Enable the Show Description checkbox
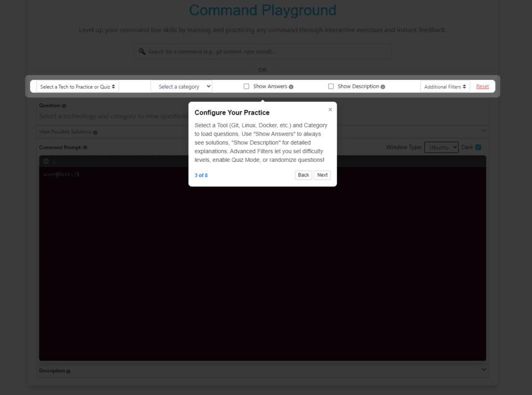The width and height of the screenshot is (532, 395). [331, 87]
